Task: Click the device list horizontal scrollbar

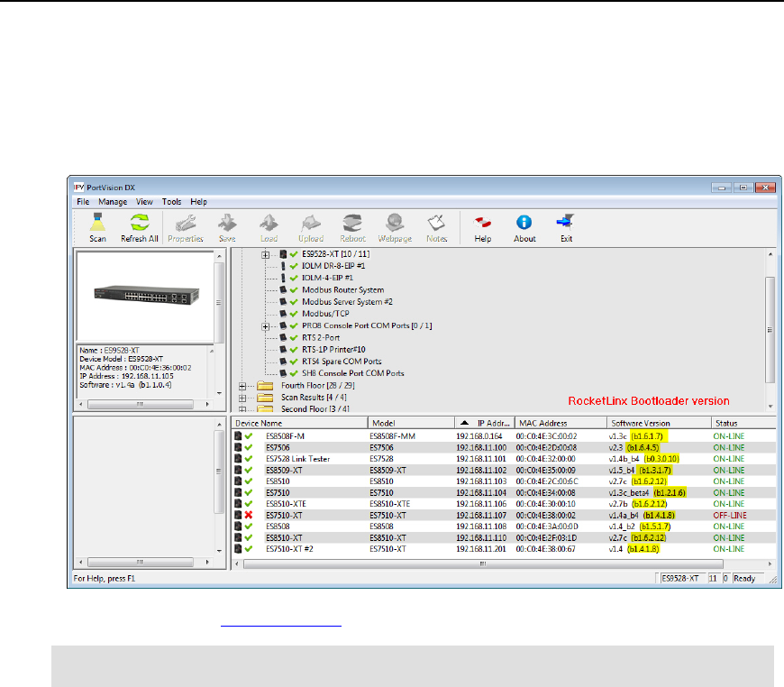Action: [x=504, y=563]
